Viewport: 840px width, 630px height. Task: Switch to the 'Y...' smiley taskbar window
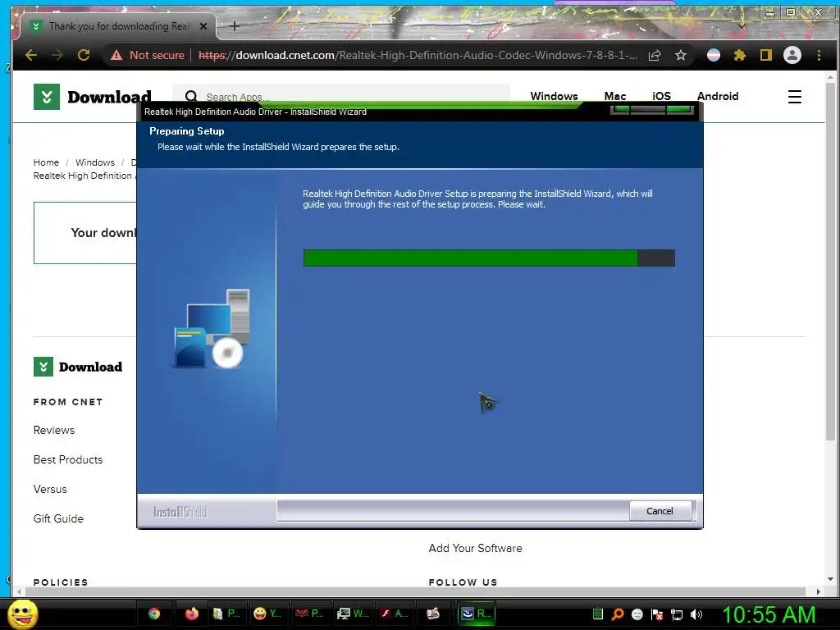pos(268,614)
